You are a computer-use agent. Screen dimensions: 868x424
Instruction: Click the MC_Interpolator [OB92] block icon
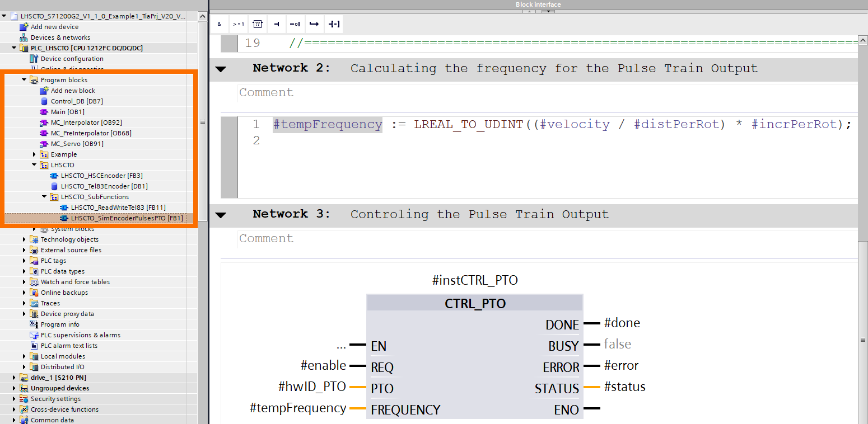[x=44, y=123]
